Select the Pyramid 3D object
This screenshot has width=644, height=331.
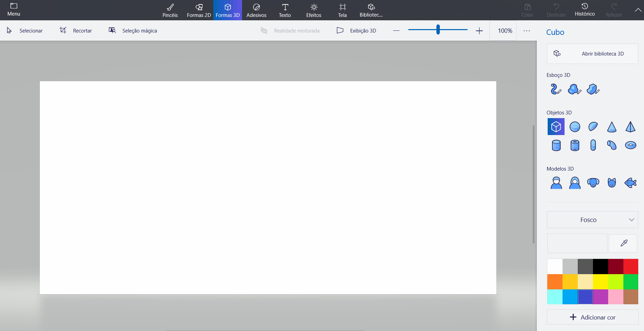630,127
